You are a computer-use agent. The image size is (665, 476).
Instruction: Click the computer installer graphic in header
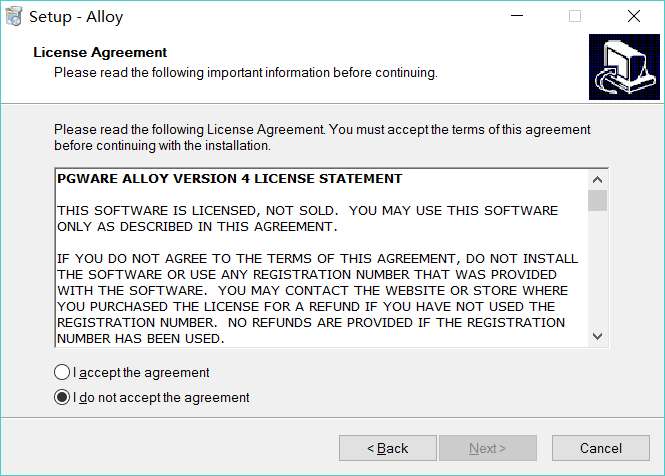[x=624, y=67]
